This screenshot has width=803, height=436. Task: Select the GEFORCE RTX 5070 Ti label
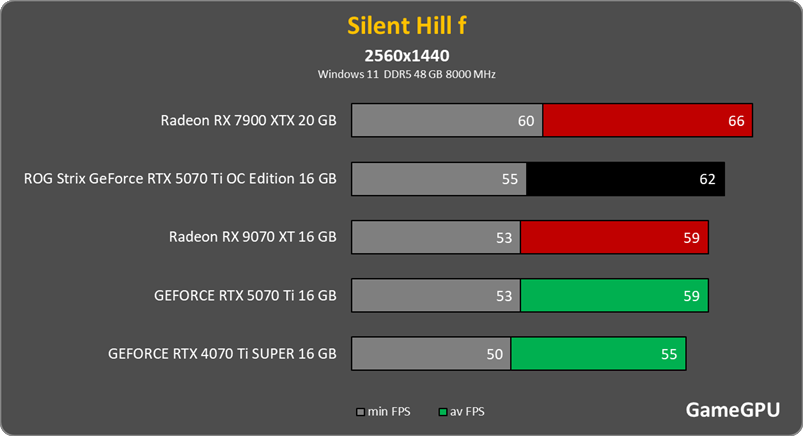[245, 295]
